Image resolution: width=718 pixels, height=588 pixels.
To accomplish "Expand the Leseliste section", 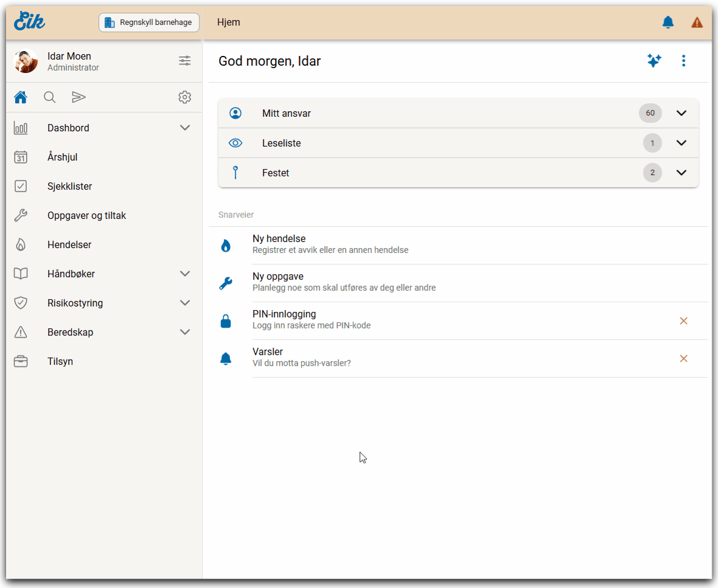I will [x=681, y=143].
